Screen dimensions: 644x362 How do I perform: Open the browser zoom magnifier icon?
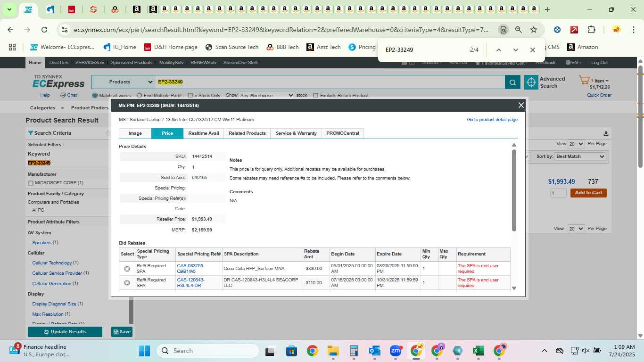click(519, 30)
